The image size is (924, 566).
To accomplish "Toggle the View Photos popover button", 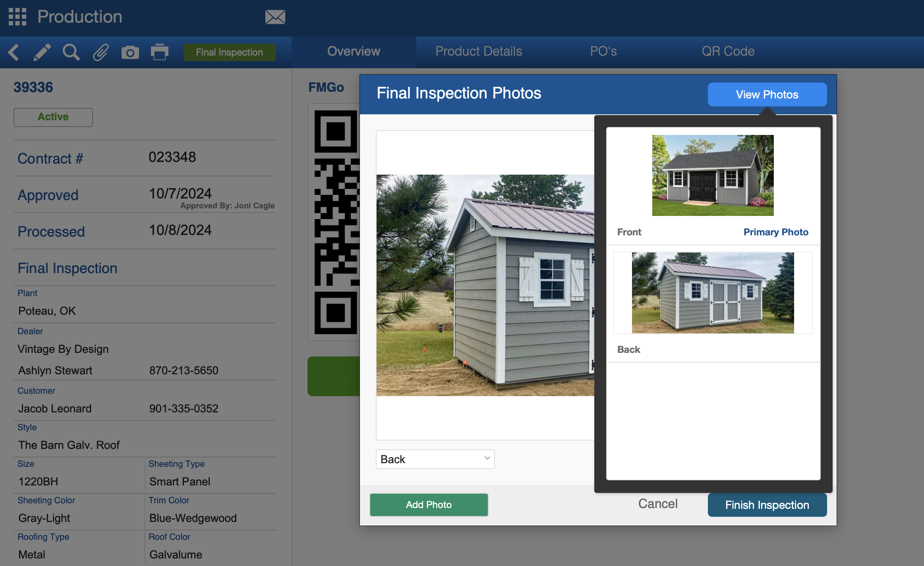I will tap(767, 94).
